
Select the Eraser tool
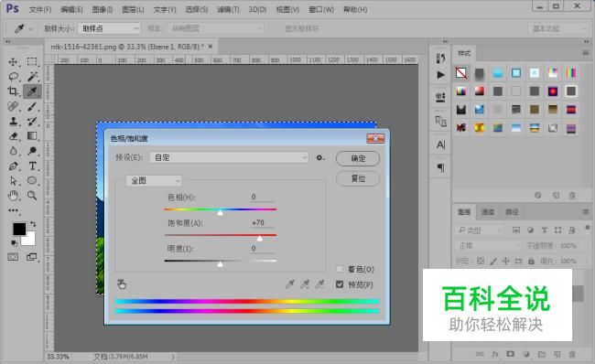[x=14, y=136]
